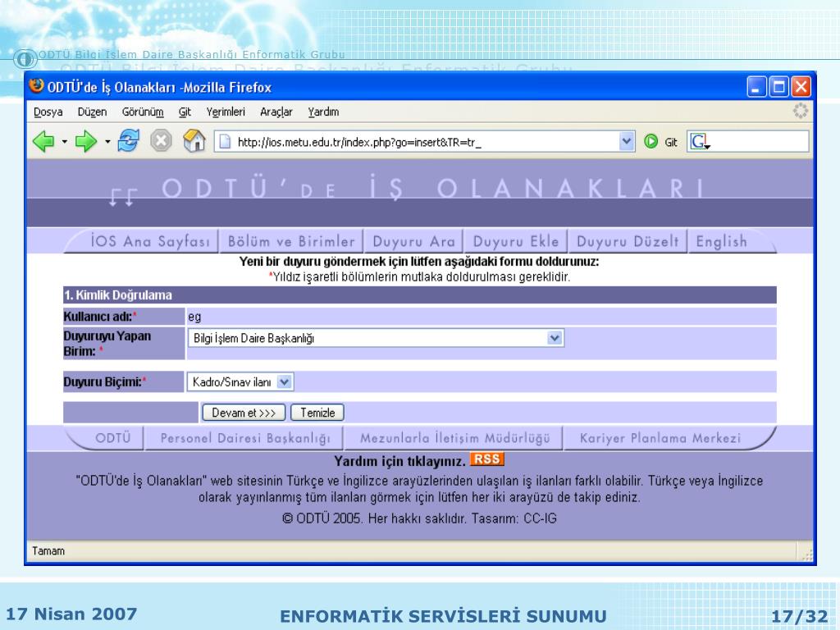840x630 pixels.
Task: Click the Temizle button
Action: [x=317, y=413]
